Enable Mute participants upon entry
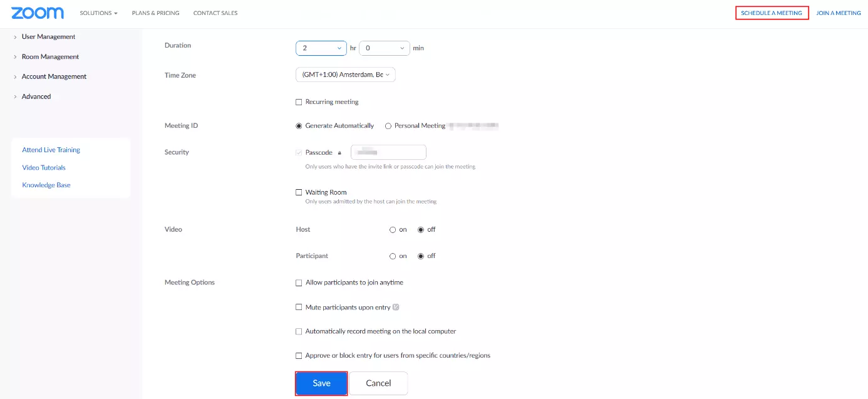The height and width of the screenshot is (399, 868). coord(299,308)
